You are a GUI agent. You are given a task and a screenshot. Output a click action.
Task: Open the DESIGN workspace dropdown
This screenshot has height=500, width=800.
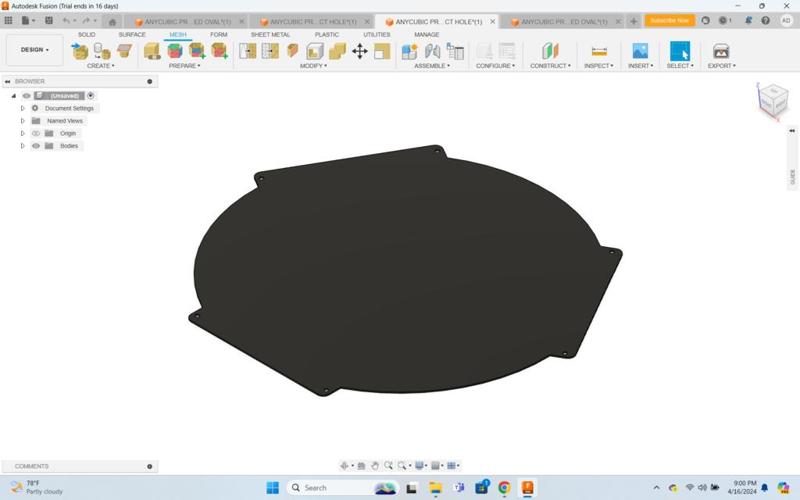pyautogui.click(x=35, y=50)
